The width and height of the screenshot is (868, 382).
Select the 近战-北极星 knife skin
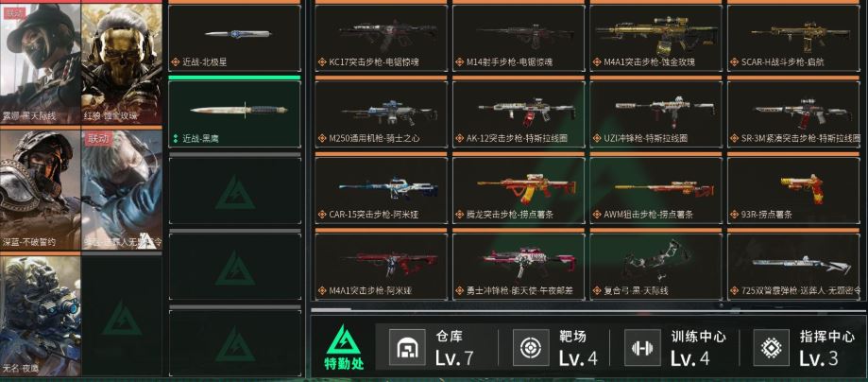click(x=235, y=38)
